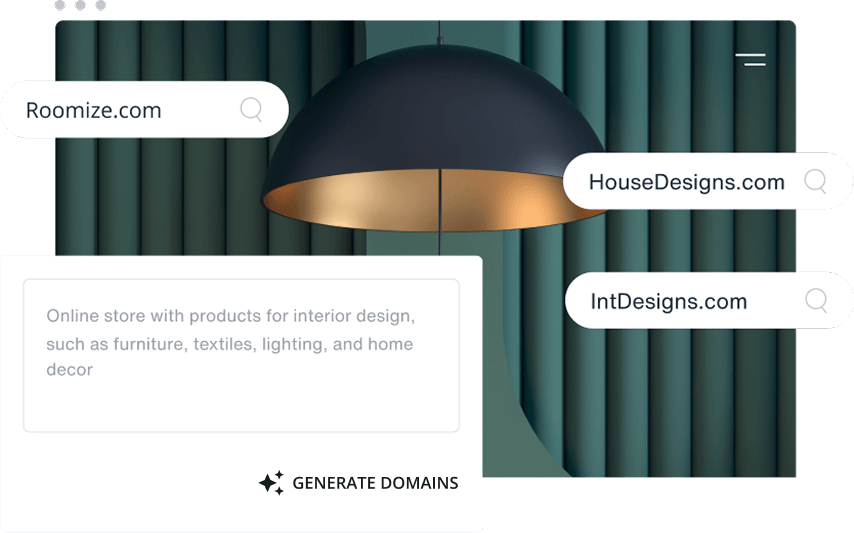Click the search icon next to IntDesigns.com
This screenshot has height=533, width=854.
[x=816, y=300]
